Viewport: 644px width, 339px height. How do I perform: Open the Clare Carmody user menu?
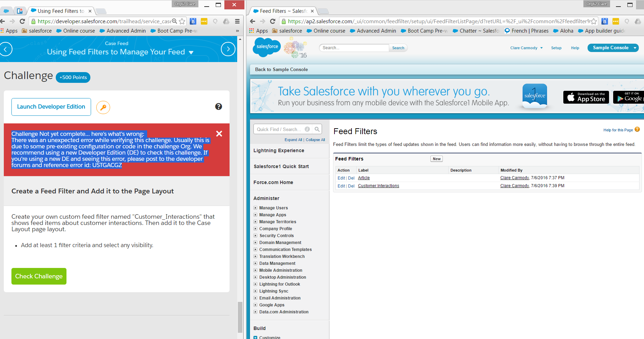pyautogui.click(x=526, y=48)
